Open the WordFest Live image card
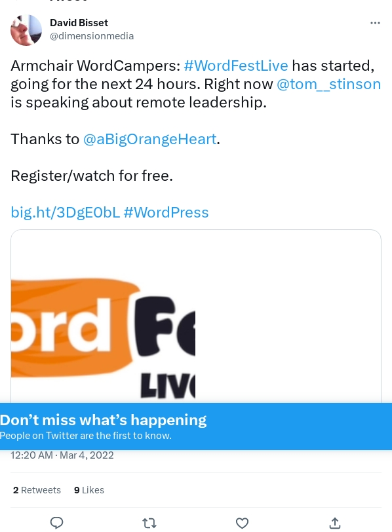The height and width of the screenshot is (532, 392). coord(196,316)
